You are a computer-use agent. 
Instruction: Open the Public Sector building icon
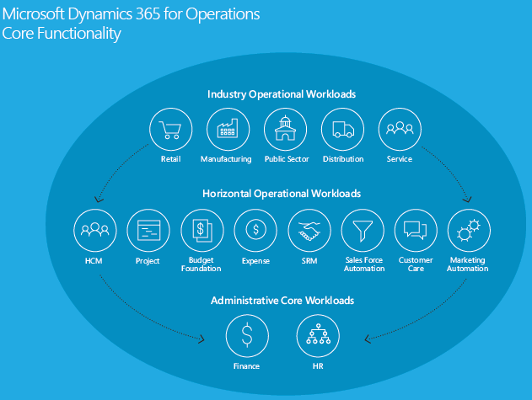[x=285, y=130]
